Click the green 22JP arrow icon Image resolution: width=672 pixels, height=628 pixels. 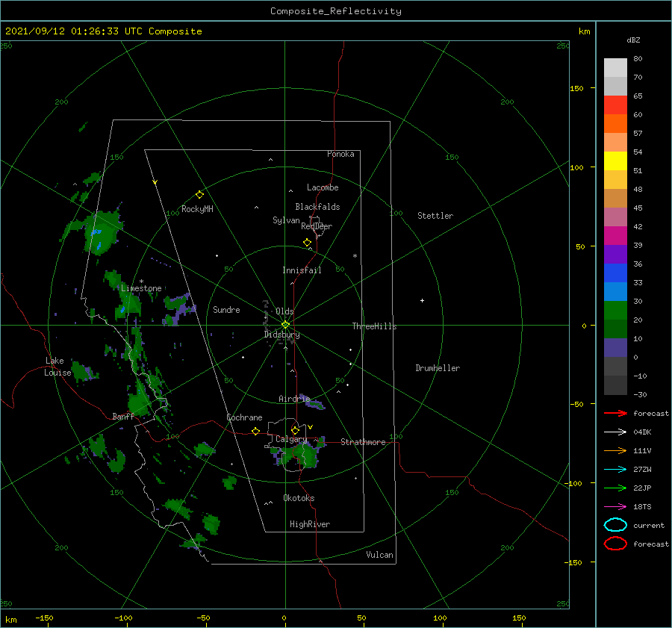point(615,488)
